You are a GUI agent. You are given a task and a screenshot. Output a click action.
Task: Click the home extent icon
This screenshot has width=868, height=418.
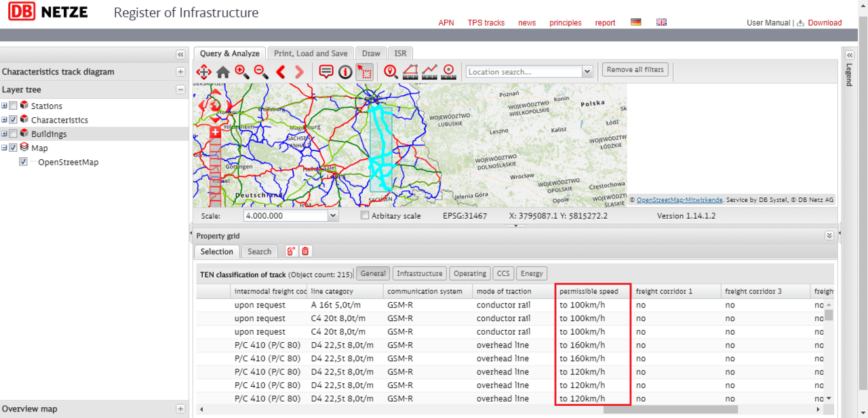click(223, 72)
